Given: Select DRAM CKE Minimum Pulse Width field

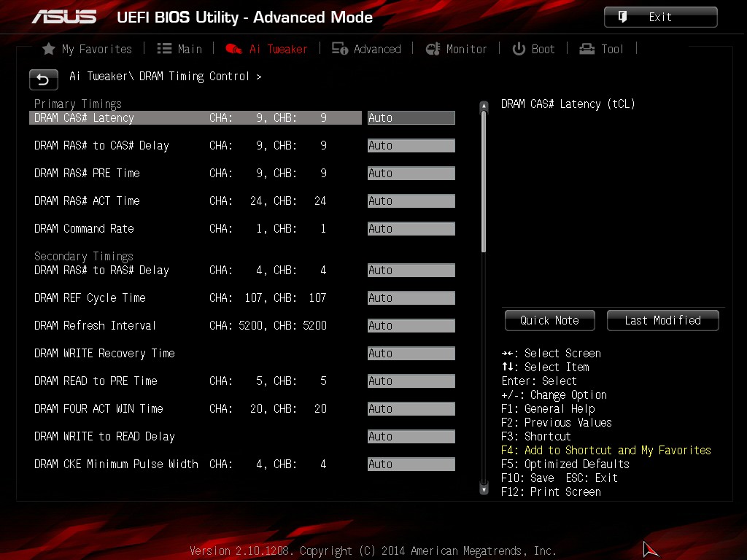Looking at the screenshot, I should (411, 464).
